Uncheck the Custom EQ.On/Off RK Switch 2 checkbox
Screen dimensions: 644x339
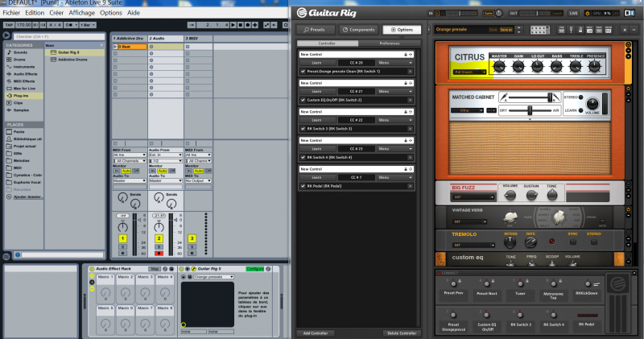[x=303, y=99]
